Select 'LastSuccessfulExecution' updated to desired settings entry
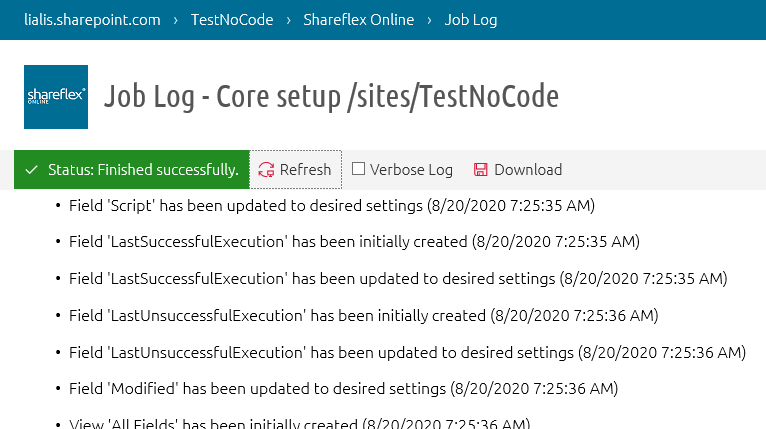766x429 pixels. tap(398, 279)
